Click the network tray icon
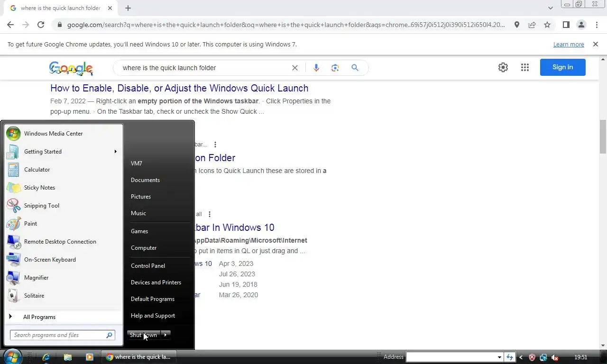607x364 pixels. 543,357
